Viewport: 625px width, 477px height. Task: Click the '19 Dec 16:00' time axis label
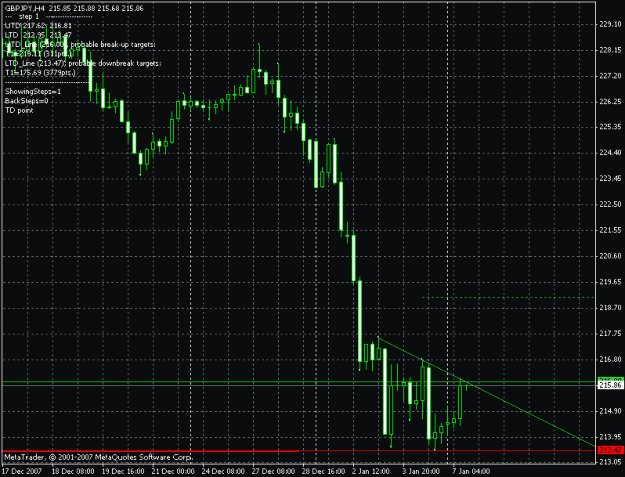pyautogui.click(x=123, y=471)
